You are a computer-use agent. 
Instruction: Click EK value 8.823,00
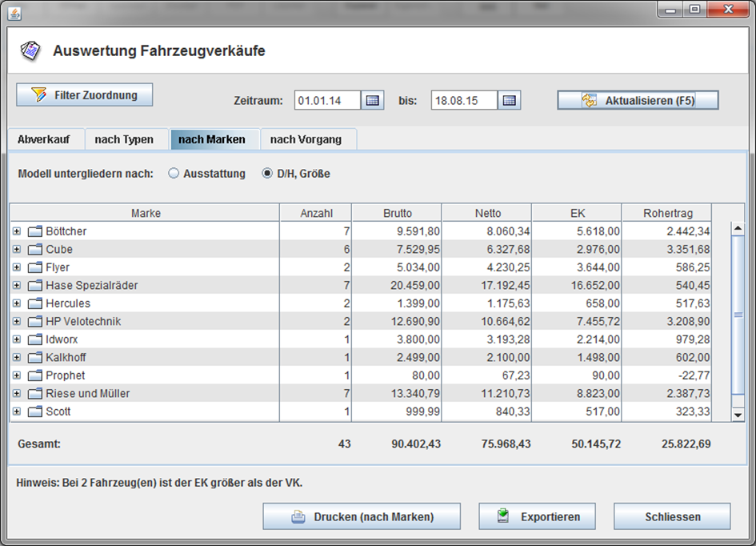pos(598,394)
